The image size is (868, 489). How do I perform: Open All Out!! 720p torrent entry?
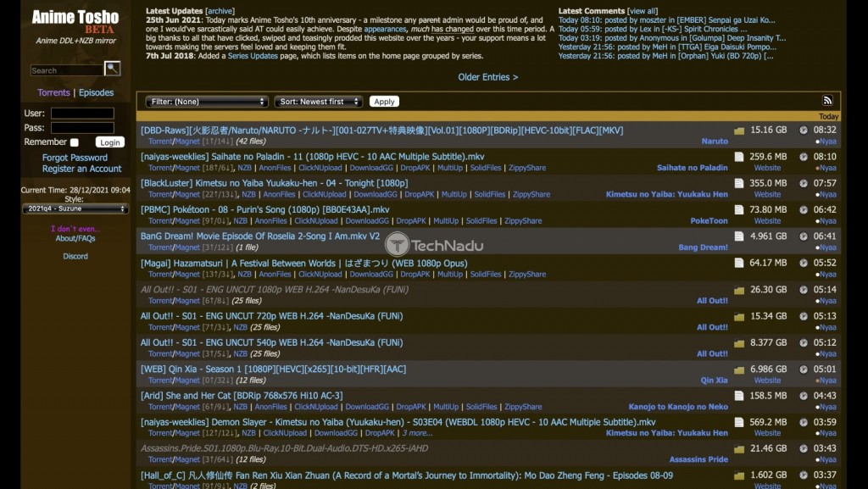[x=271, y=316]
